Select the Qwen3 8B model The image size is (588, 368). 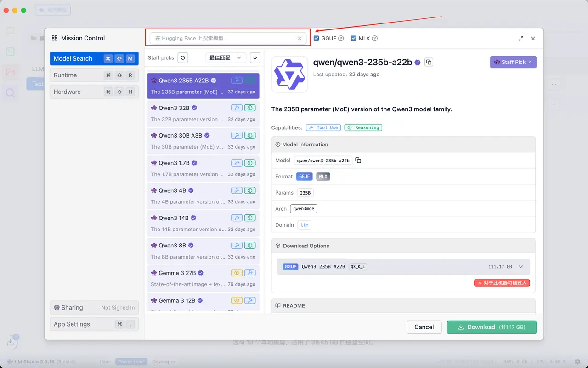[x=203, y=252]
